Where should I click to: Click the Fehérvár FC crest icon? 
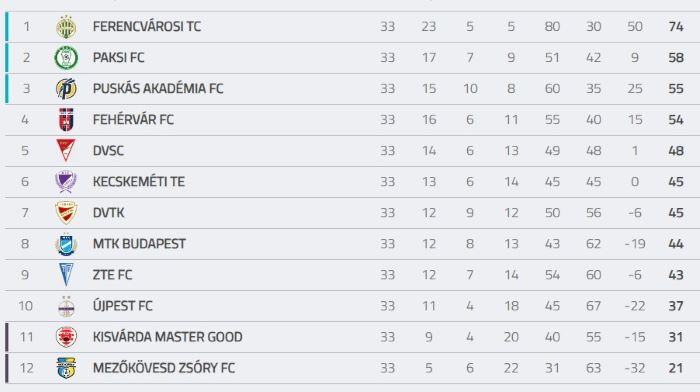(x=66, y=120)
